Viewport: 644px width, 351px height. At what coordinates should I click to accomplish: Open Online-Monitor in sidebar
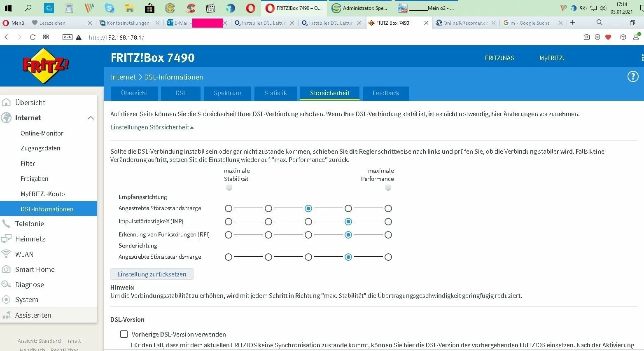[42, 133]
